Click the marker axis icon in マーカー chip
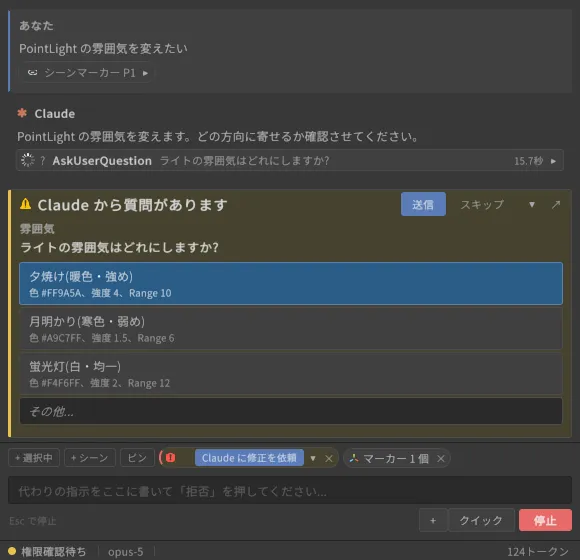This screenshot has width=580, height=560. click(x=354, y=458)
